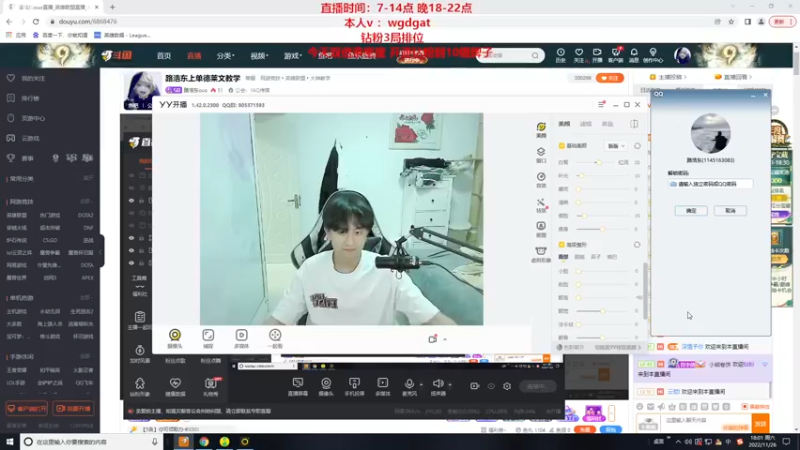Toggle third layer eye icon in Douyu streamer list
800x450 pixels.
[131, 201]
